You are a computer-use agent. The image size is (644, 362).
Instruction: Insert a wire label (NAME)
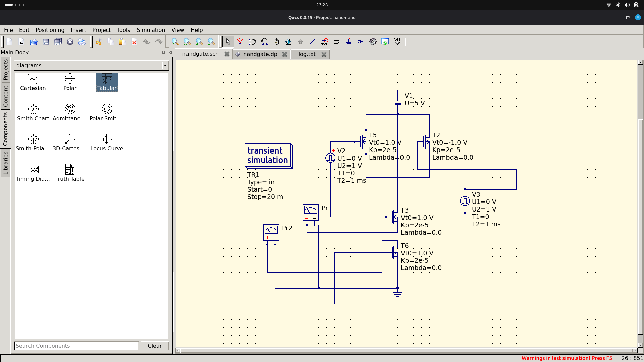325,42
